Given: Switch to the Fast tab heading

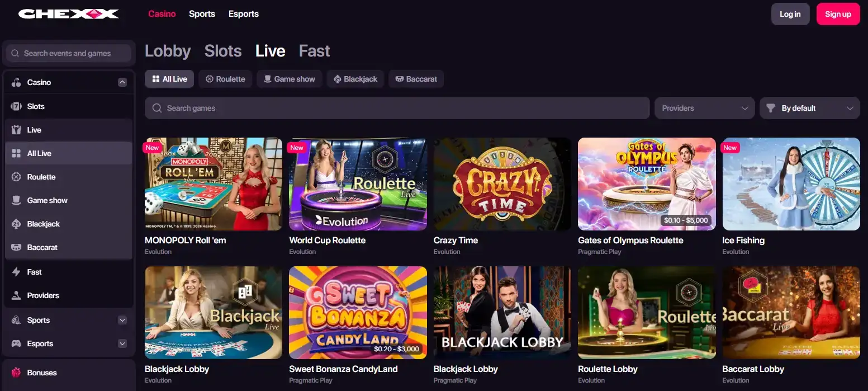Looking at the screenshot, I should pos(315,51).
